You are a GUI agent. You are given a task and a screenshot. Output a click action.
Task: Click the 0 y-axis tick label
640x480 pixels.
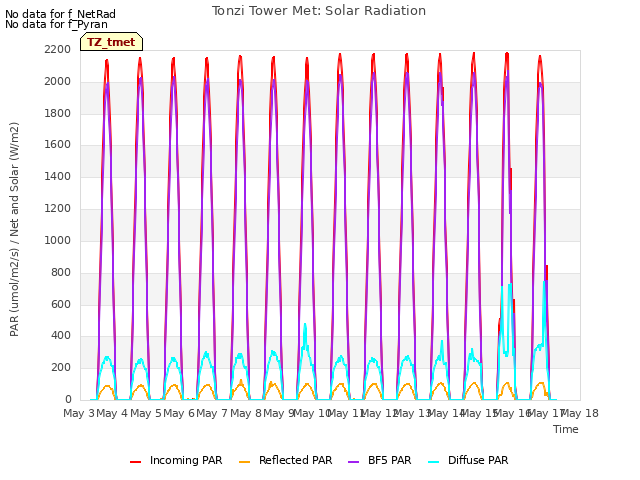pos(68,399)
